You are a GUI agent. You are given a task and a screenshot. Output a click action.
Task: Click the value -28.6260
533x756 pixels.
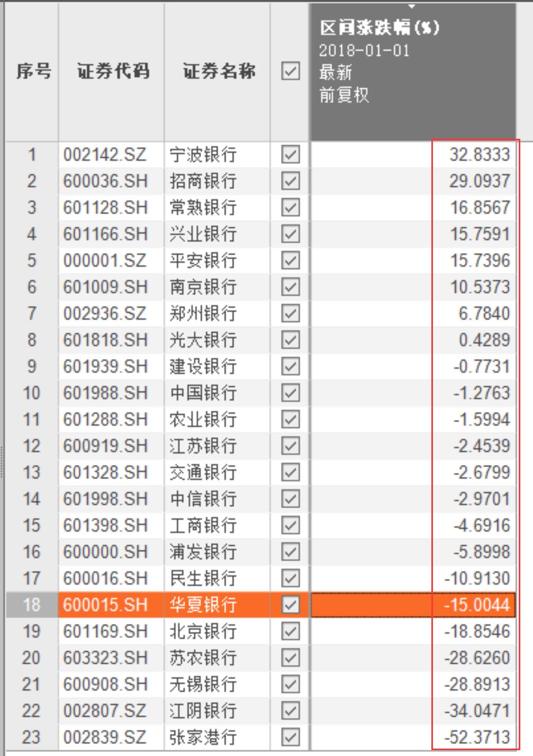coord(477,658)
